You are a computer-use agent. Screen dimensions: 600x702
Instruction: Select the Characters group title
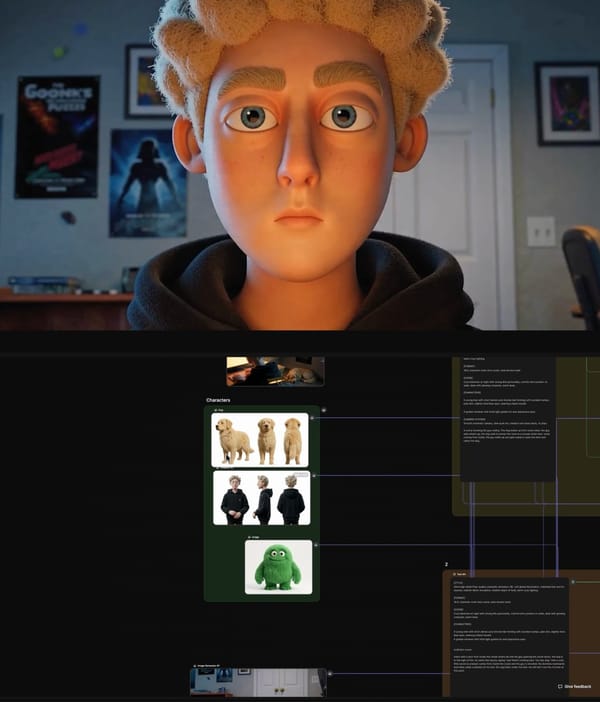[218, 400]
